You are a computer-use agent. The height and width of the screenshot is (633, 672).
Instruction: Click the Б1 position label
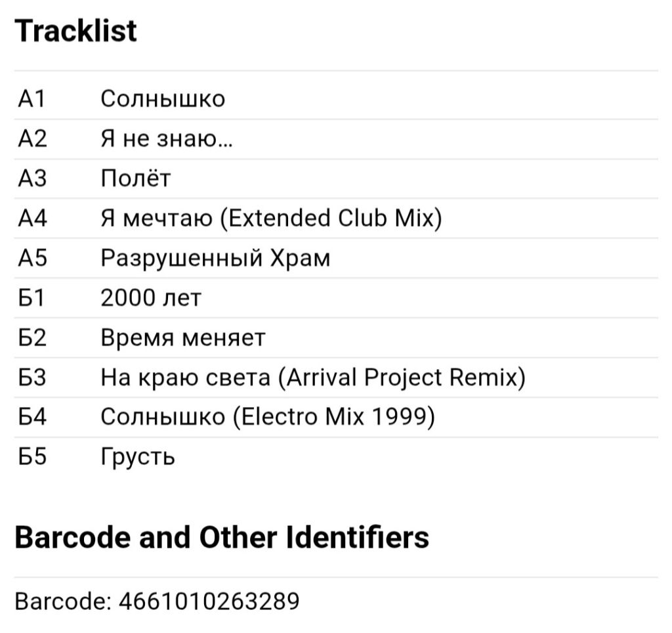tap(31, 298)
